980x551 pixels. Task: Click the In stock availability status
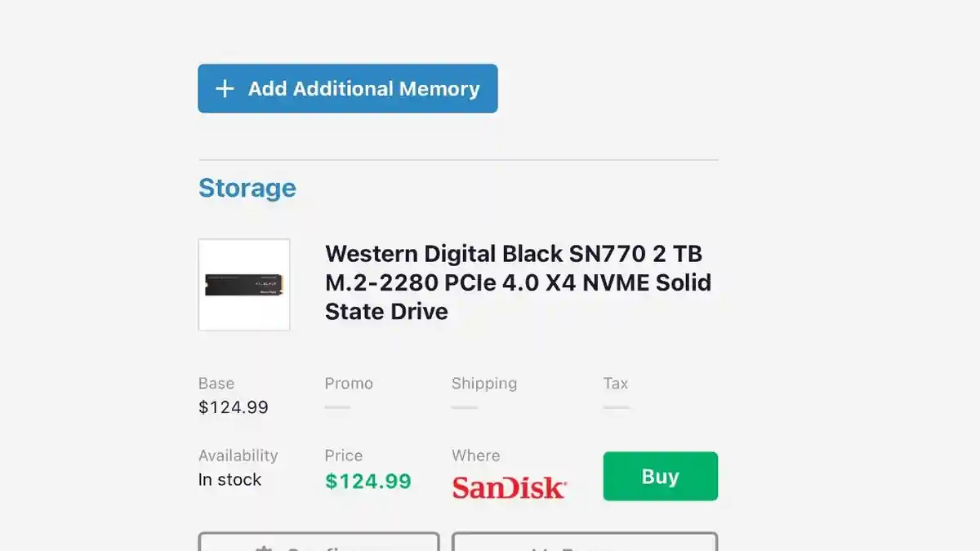(x=229, y=480)
